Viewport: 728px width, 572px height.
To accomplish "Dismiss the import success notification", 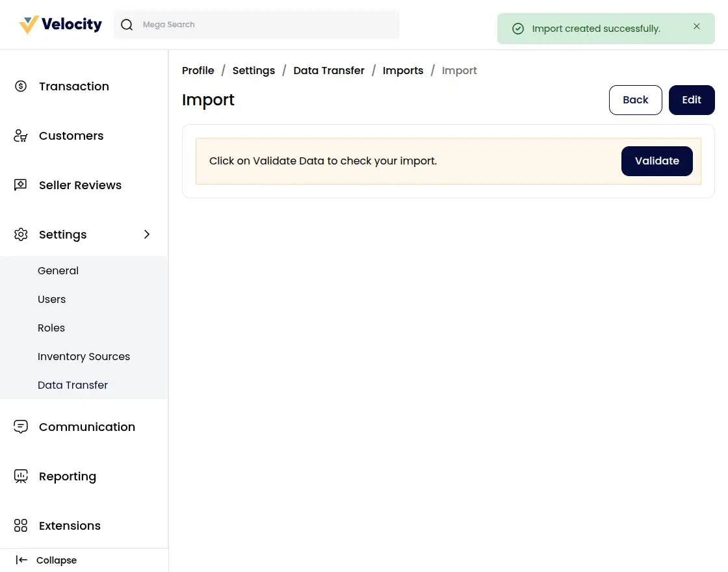I will pyautogui.click(x=697, y=27).
